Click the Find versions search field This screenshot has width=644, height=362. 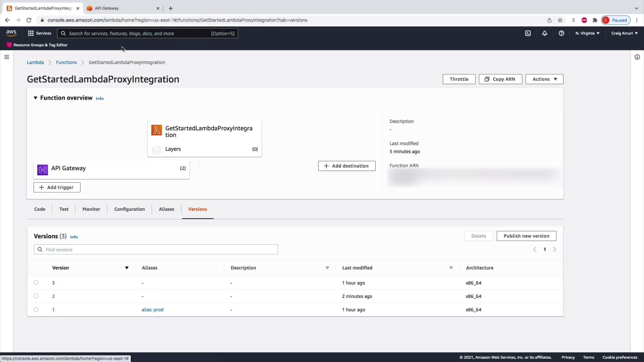tap(156, 250)
